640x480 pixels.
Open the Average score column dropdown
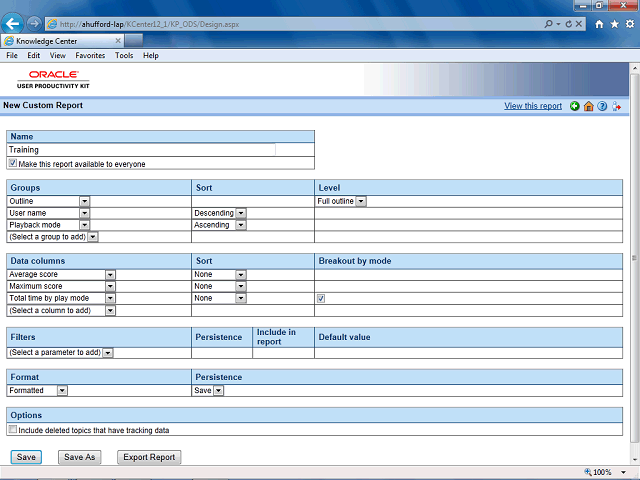[x=110, y=275]
